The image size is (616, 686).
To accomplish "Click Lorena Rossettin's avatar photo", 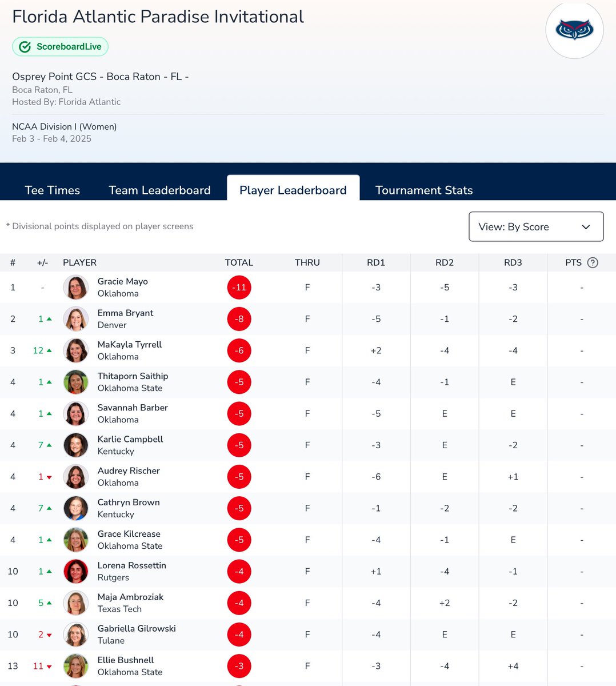I will click(76, 571).
